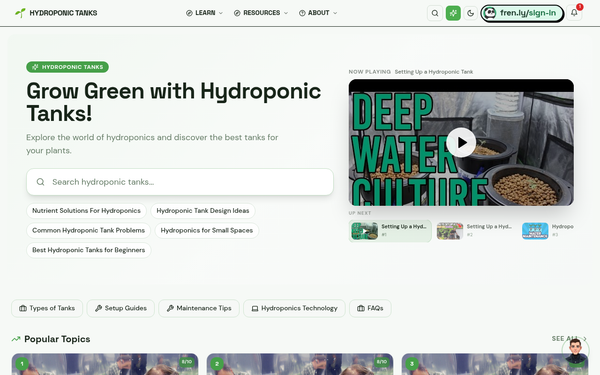Expand the Resources menu
The height and width of the screenshot is (375, 600).
click(x=261, y=13)
